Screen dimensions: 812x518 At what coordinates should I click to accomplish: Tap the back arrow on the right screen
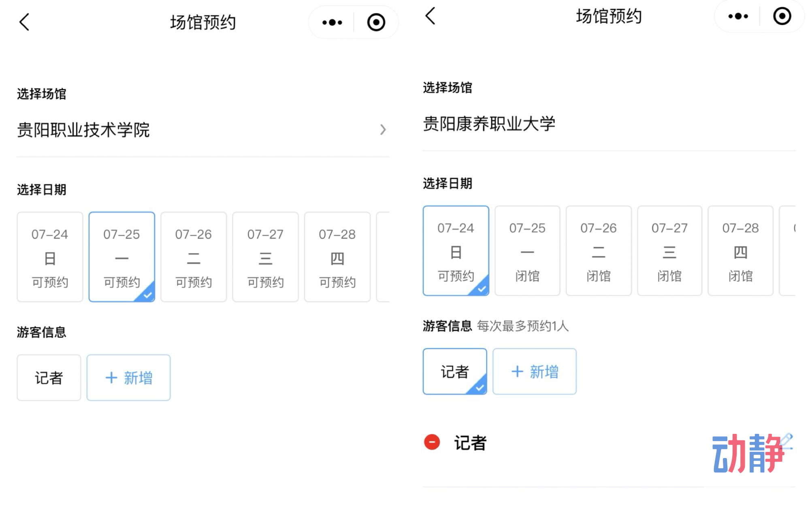coord(430,17)
